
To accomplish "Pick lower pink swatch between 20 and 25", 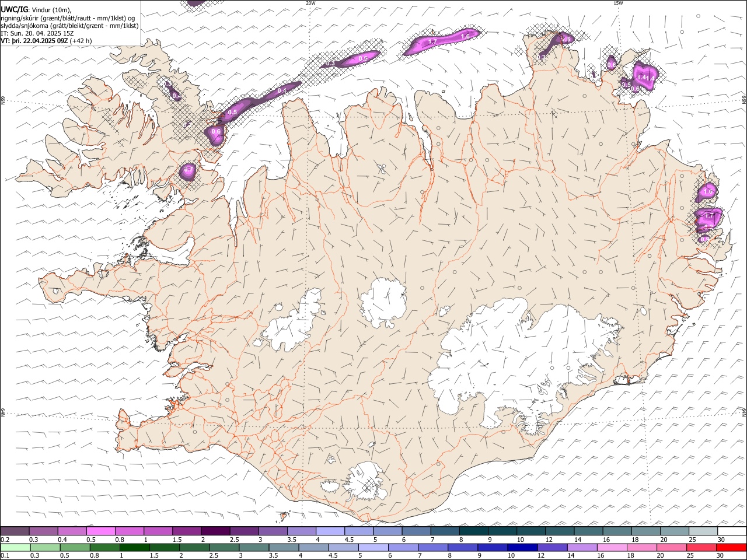I will pyautogui.click(x=671, y=547).
